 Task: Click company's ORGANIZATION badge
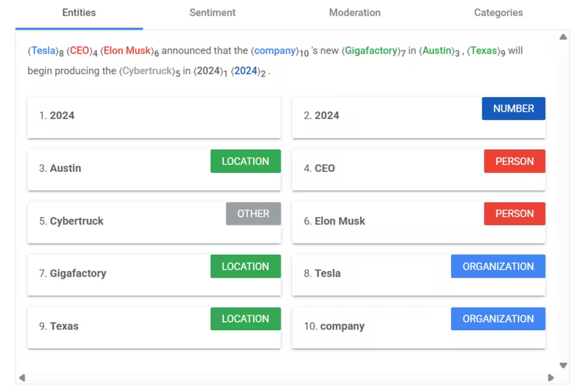click(498, 319)
